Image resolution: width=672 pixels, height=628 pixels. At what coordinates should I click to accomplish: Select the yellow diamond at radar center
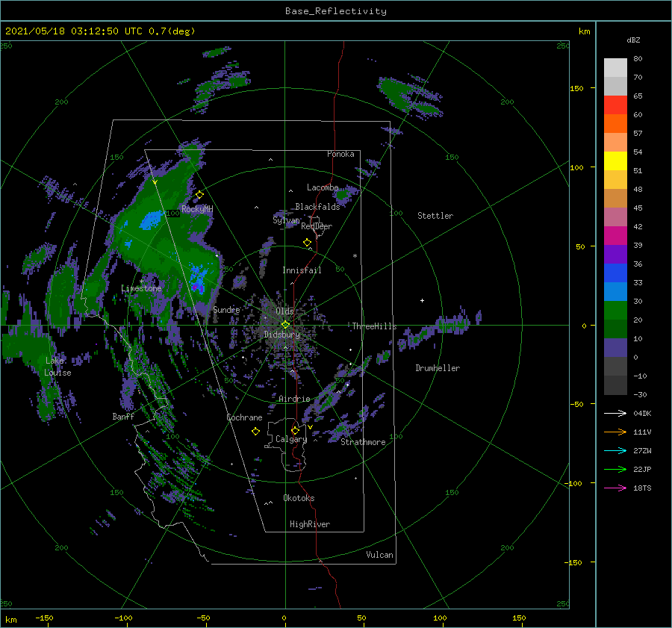click(x=285, y=325)
